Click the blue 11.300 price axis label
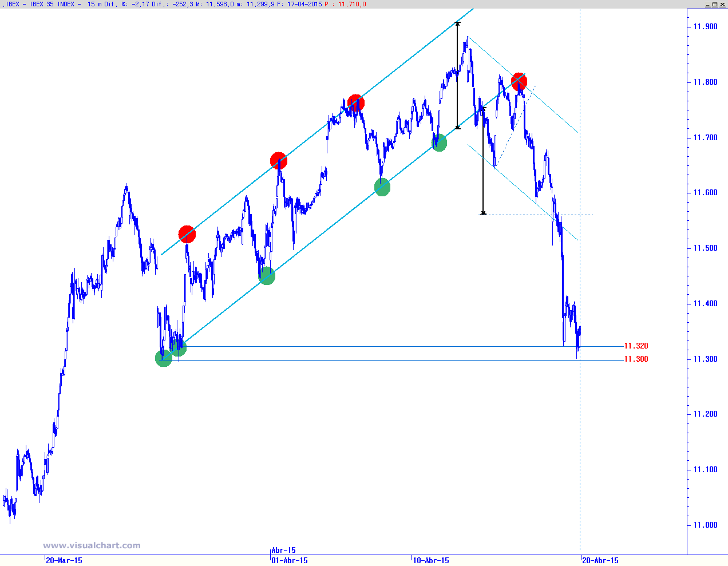 (705, 359)
